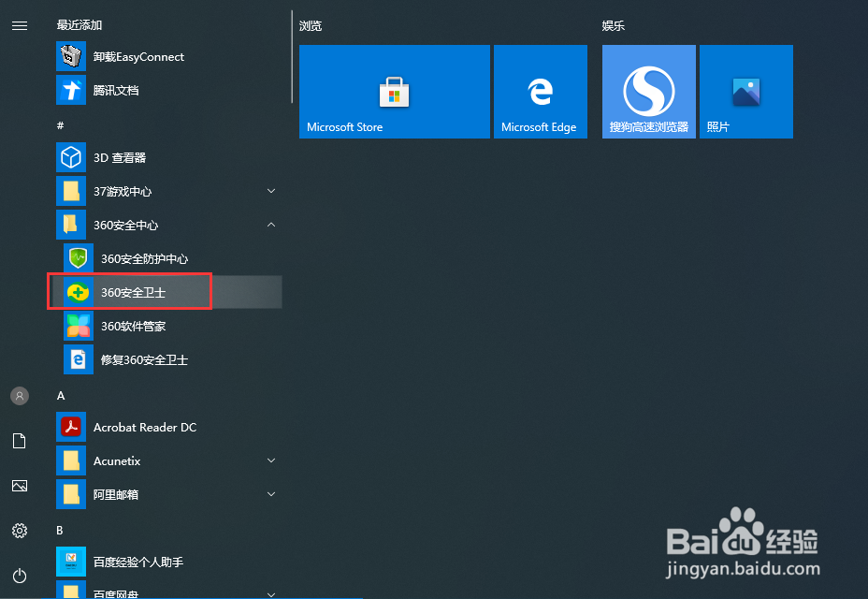Click the Acrobat Reader DC label text
The width and height of the screenshot is (868, 599).
pyautogui.click(x=145, y=427)
